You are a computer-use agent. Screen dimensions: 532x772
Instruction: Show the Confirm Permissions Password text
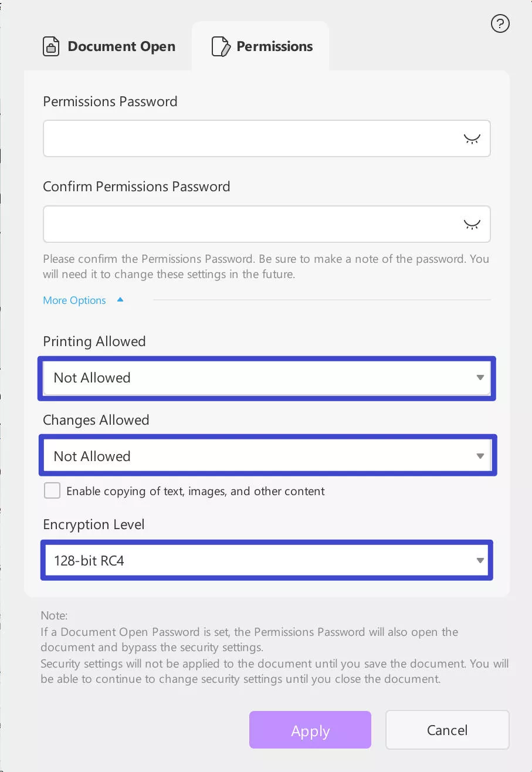point(472,224)
